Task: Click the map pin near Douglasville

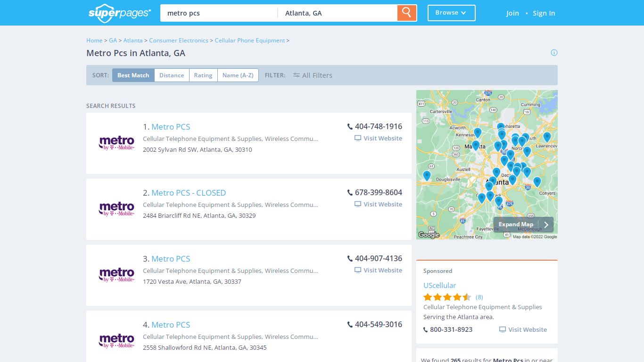Action: (x=427, y=176)
